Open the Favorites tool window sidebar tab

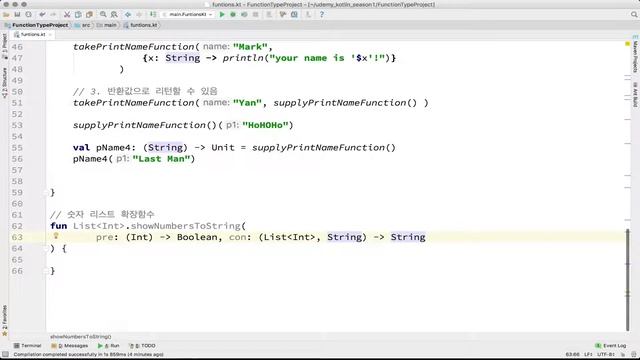coord(4,321)
